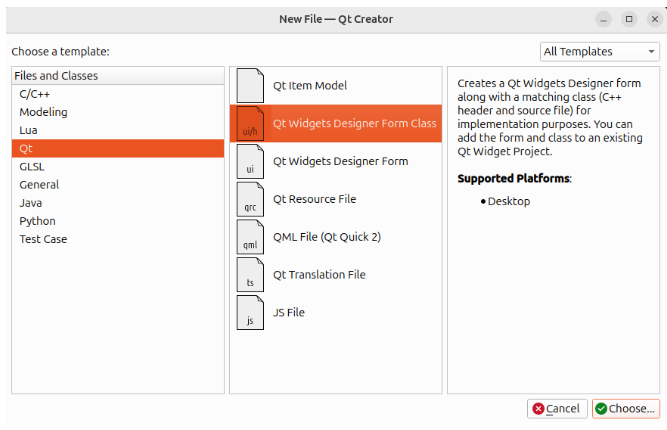Close the New File dialog
Image resolution: width=667 pixels, height=430 pixels.
click(655, 19)
